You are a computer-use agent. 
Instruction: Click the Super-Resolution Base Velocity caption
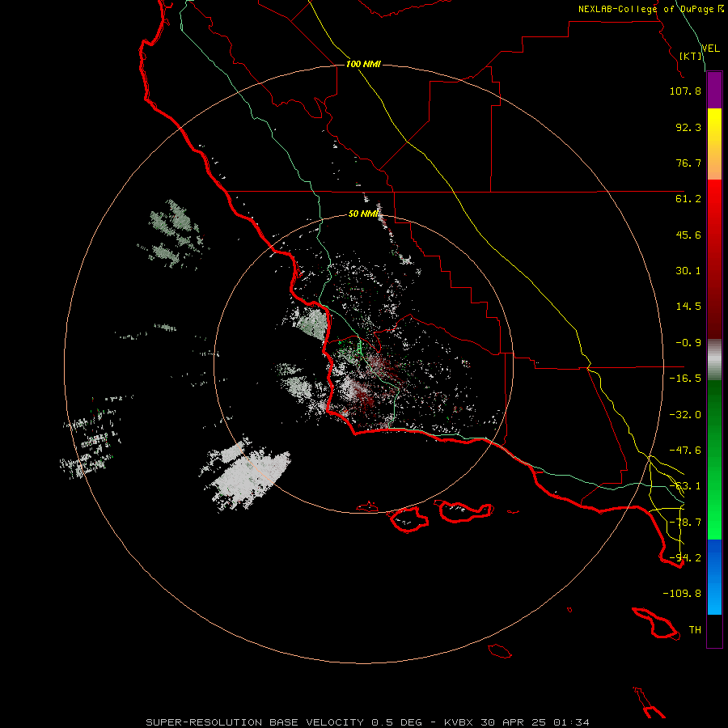tap(368, 722)
